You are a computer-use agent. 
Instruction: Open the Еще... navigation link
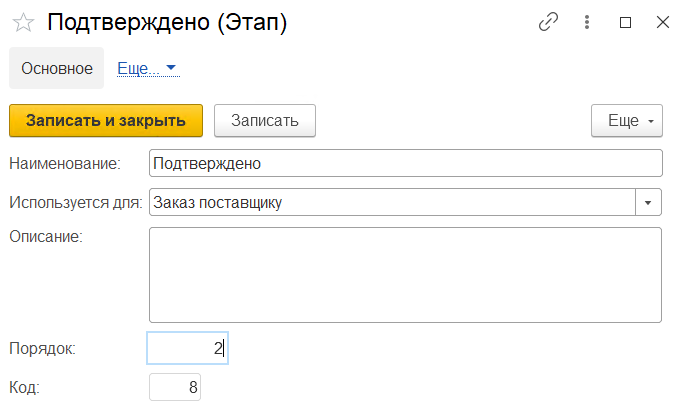(138, 69)
